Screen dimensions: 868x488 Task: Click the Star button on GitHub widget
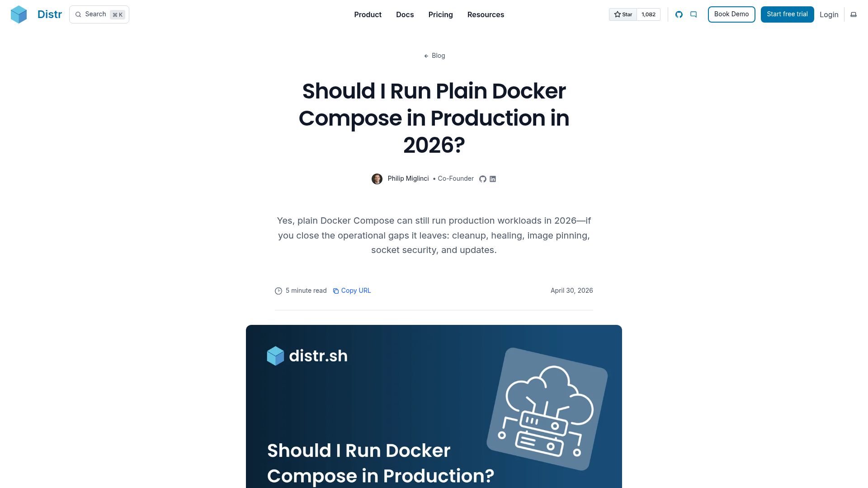pyautogui.click(x=623, y=14)
